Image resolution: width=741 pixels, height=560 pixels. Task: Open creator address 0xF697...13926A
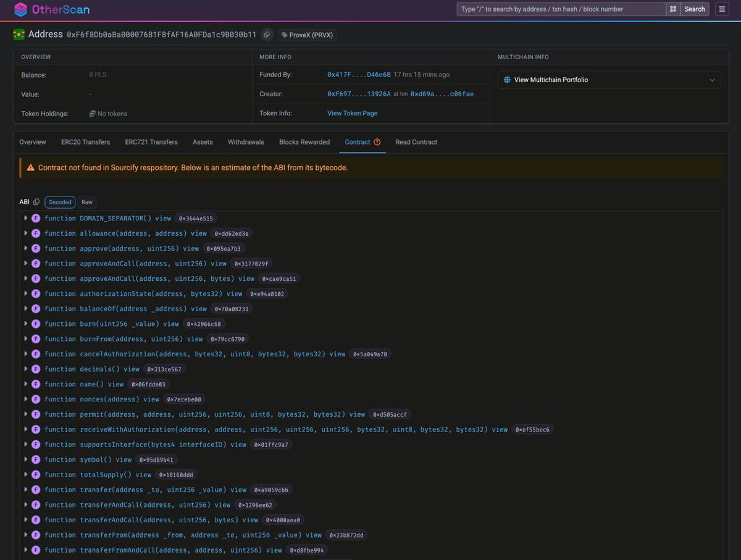pyautogui.click(x=359, y=94)
